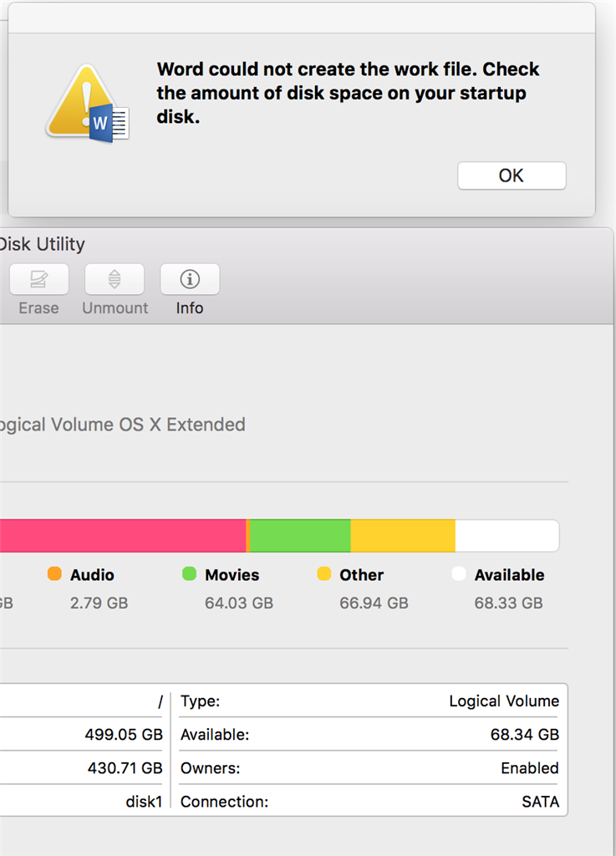
Task: Click the OK button in Word alert
Action: pos(512,176)
